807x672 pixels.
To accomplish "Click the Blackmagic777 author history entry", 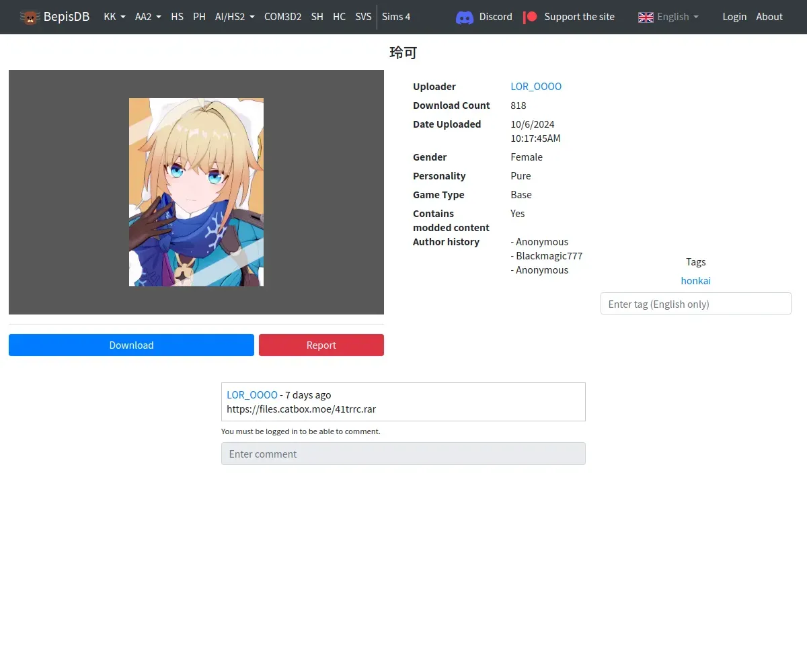I will click(547, 256).
